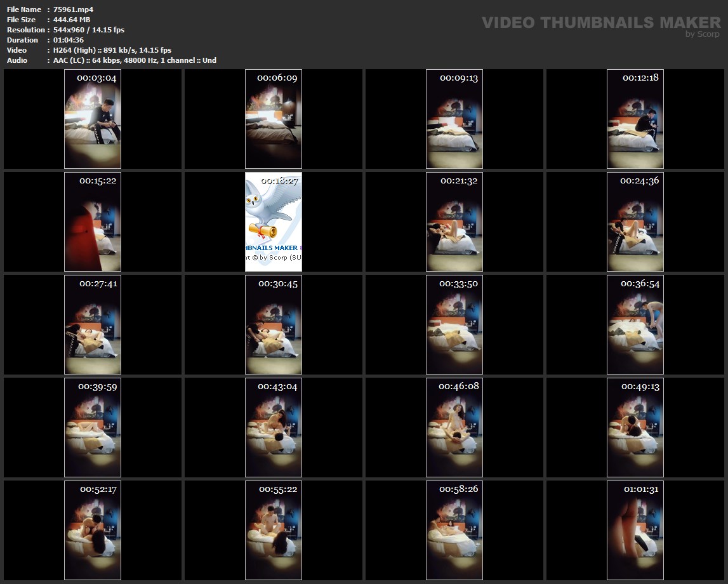Click the 00:46:08 timestamp label
The height and width of the screenshot is (584, 728).
click(x=459, y=387)
